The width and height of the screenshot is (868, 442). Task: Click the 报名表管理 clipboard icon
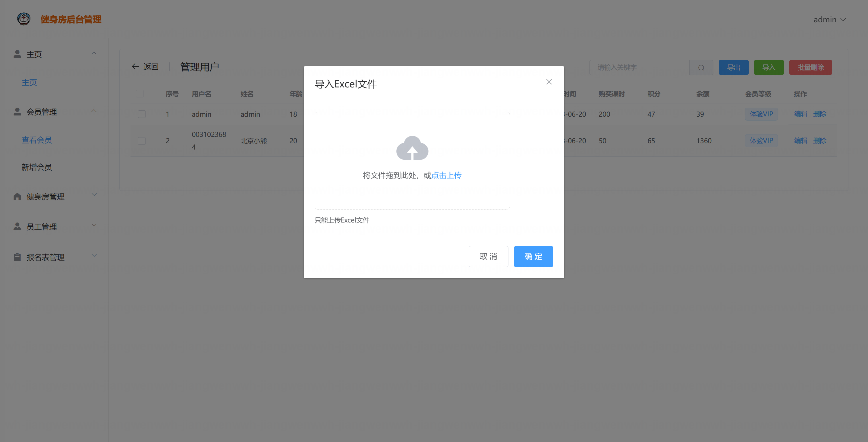tap(17, 257)
